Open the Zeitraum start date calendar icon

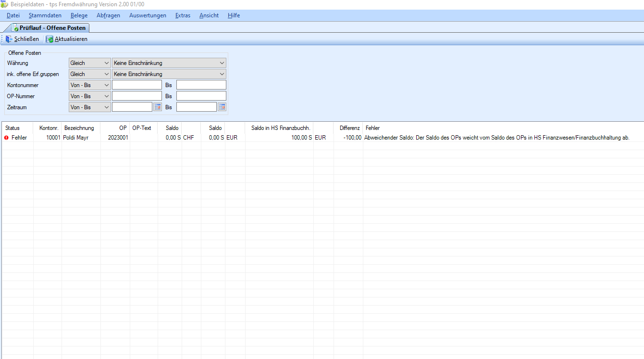[157, 107]
